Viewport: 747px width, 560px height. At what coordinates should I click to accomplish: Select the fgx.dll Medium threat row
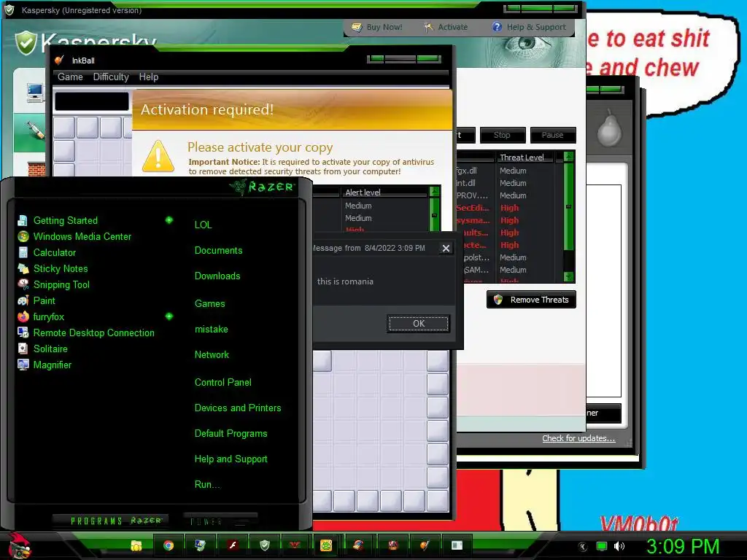(505, 171)
